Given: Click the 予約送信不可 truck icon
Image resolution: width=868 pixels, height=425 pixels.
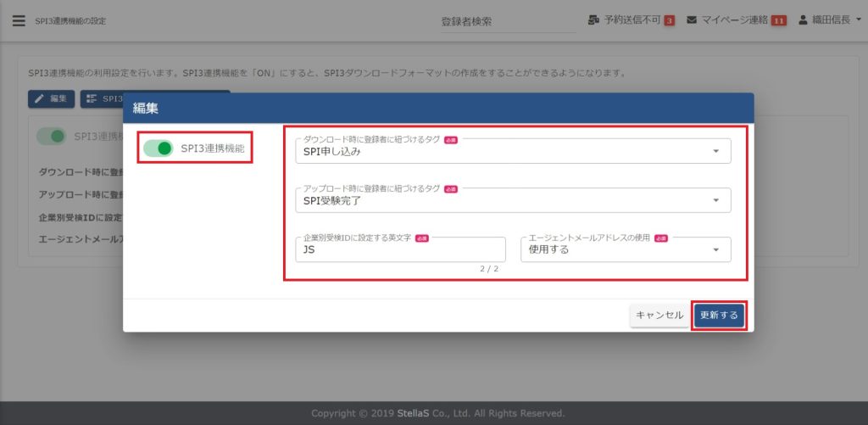Looking at the screenshot, I should 593,20.
